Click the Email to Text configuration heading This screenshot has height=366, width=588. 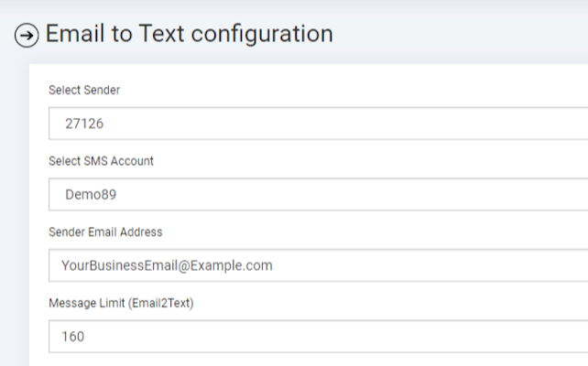tap(188, 34)
